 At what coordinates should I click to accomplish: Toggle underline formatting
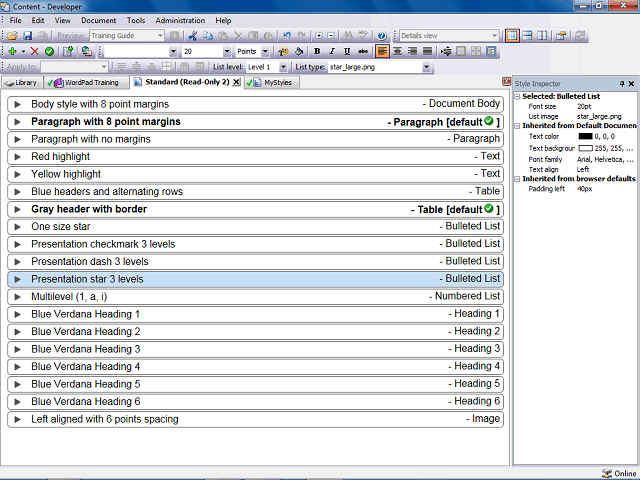tap(347, 51)
